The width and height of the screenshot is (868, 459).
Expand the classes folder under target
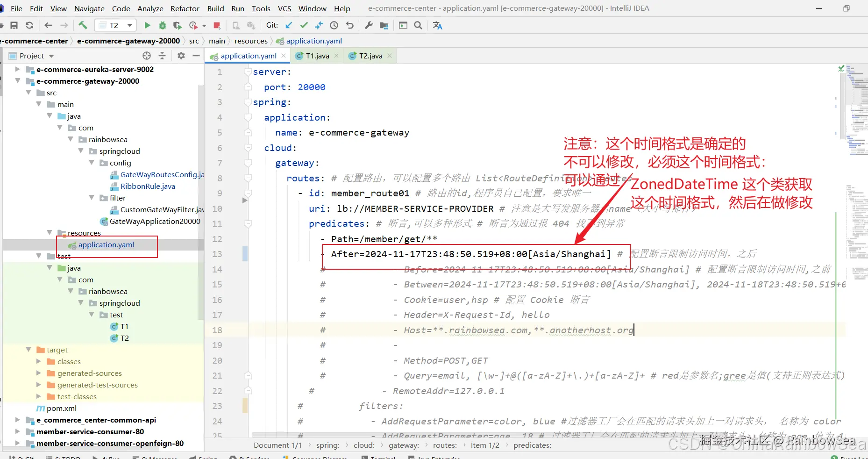(x=39, y=361)
